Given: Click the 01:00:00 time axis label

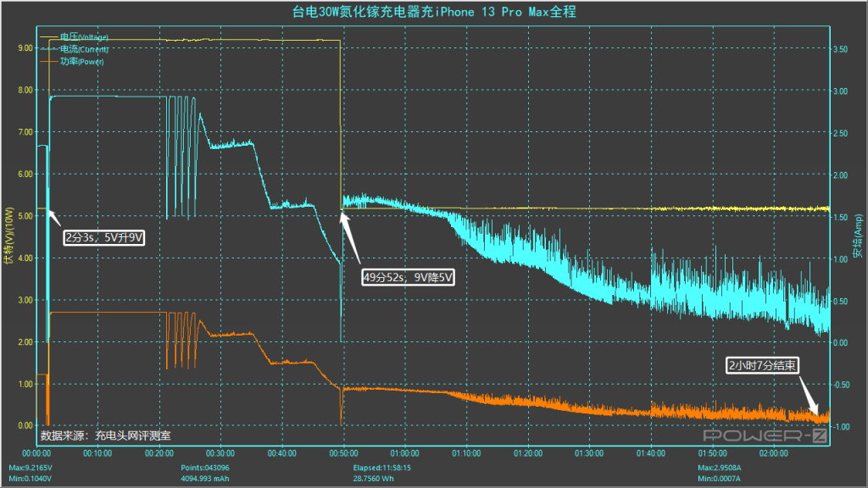Looking at the screenshot, I should (x=404, y=453).
